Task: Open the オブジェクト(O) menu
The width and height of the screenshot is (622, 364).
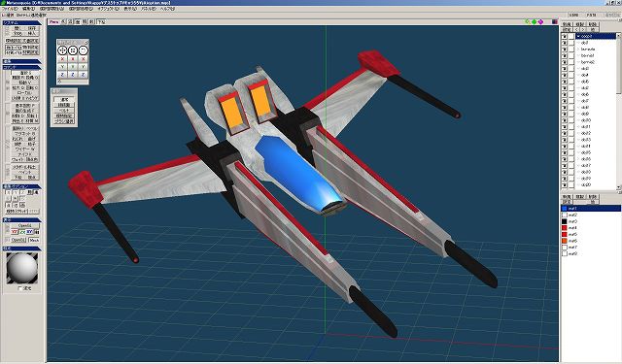Action: 107,9
